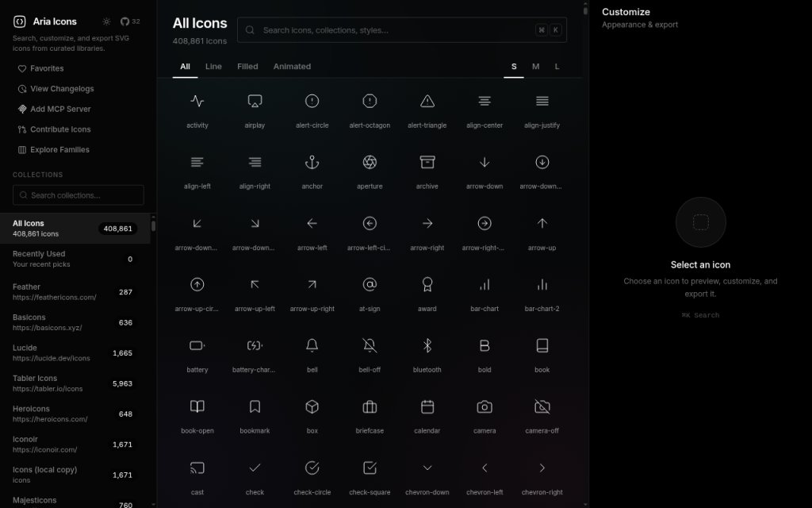The width and height of the screenshot is (812, 508).
Task: Open the Icons (local copy) collection
Action: [x=75, y=475]
